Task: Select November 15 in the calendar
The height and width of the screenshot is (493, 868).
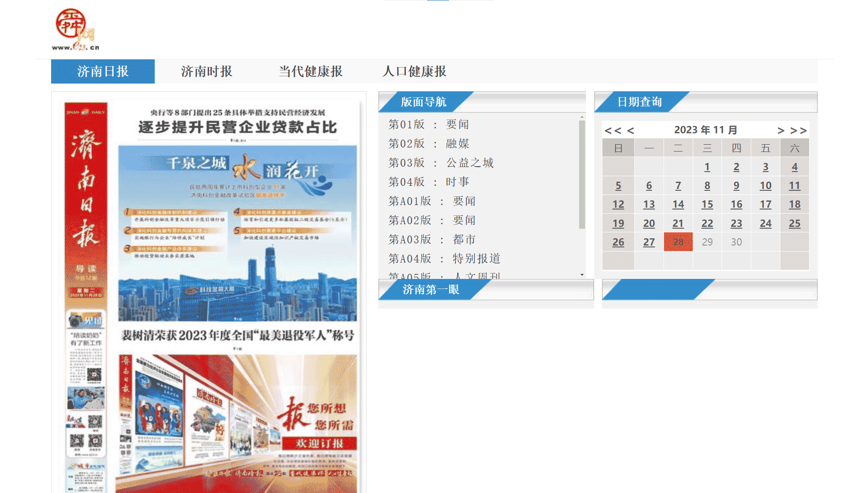Action: [x=707, y=205]
